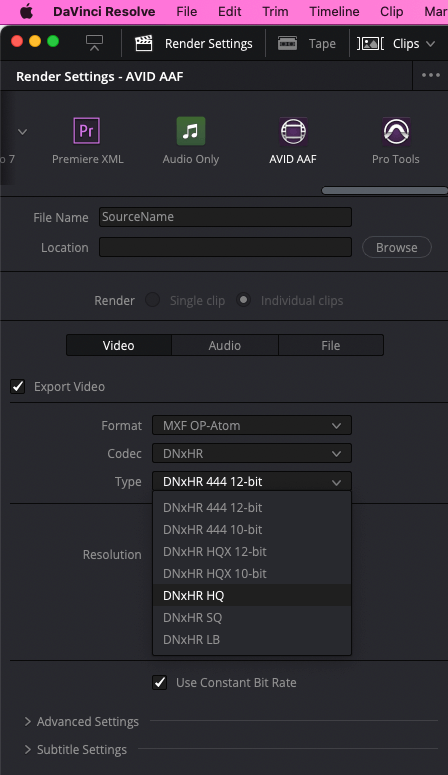Collapse the Type dropdown

(252, 481)
